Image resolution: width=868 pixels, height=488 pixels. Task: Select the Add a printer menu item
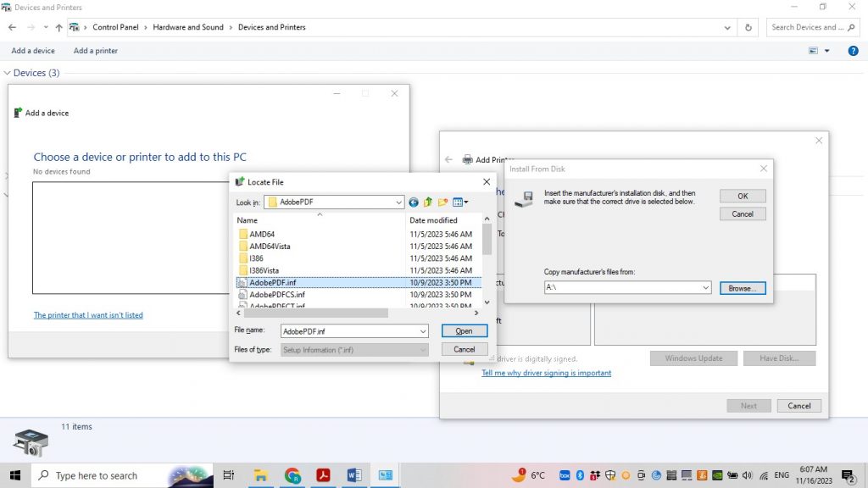point(95,51)
